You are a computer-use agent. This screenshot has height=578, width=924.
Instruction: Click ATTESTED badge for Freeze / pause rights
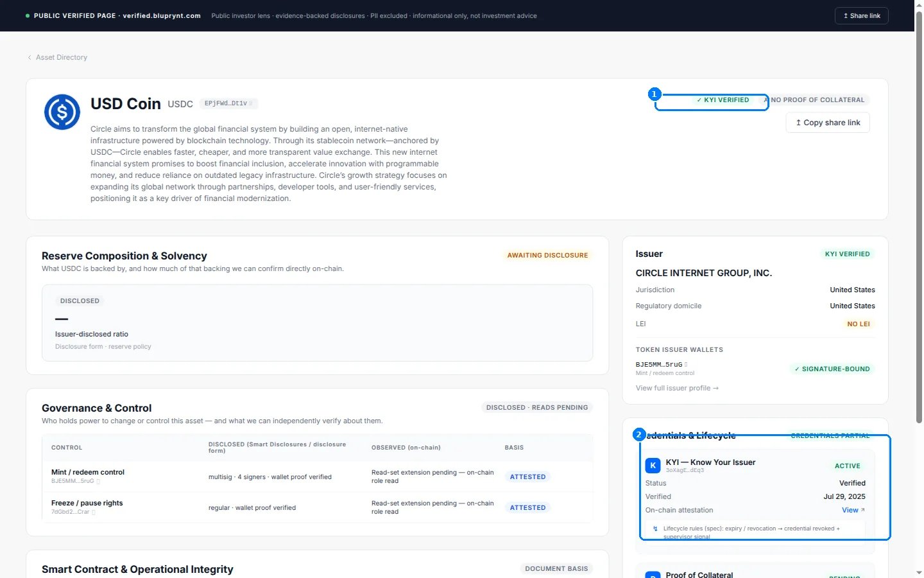[527, 507]
